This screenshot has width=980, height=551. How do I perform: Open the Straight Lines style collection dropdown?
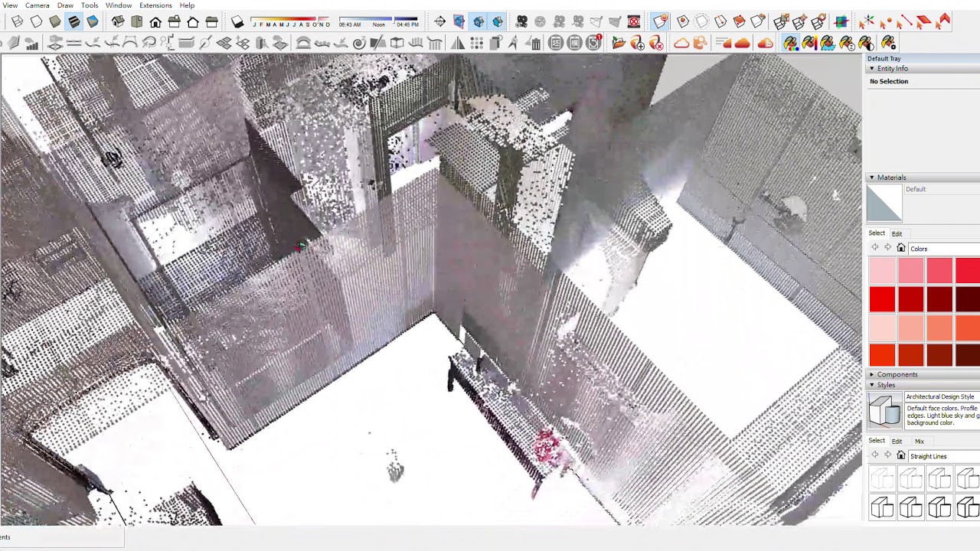944,457
